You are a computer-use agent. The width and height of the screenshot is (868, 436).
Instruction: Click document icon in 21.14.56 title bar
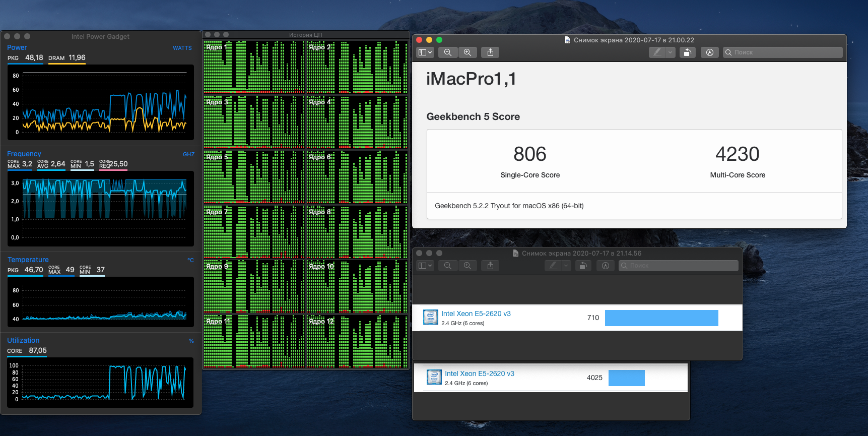516,253
